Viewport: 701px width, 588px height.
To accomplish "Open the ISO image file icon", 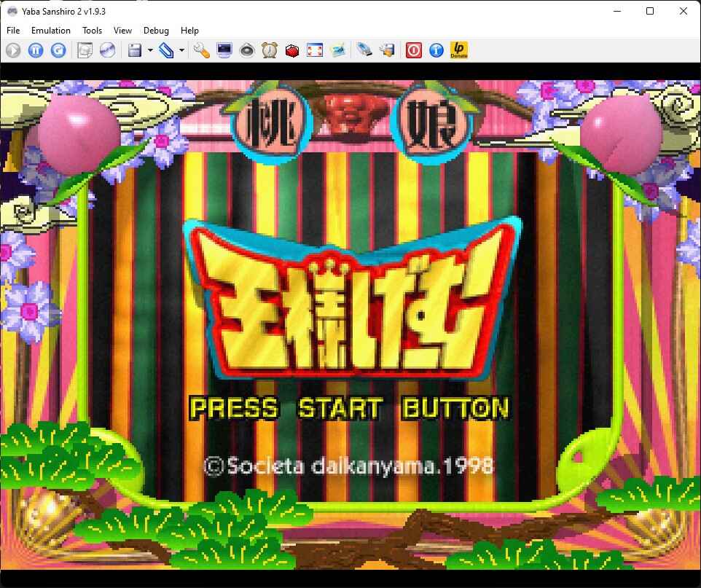I will point(85,50).
